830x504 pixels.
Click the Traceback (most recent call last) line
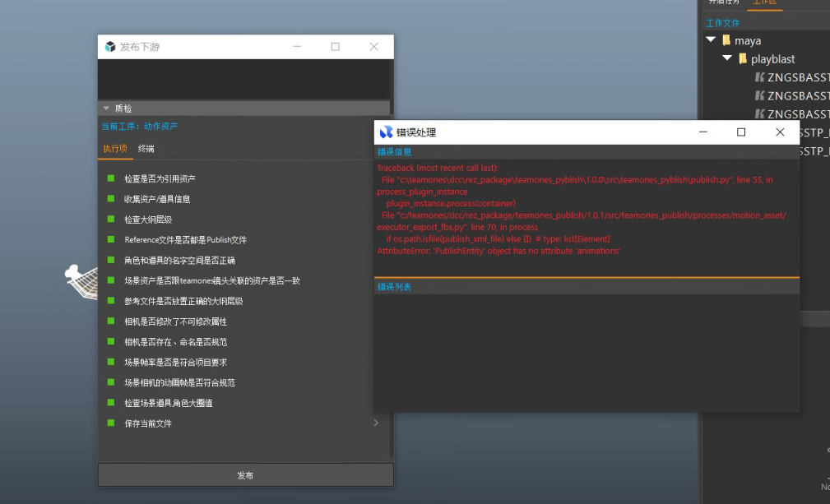(x=438, y=168)
